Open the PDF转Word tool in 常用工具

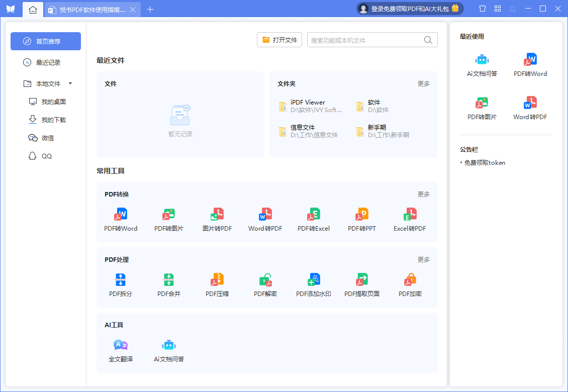tap(121, 220)
